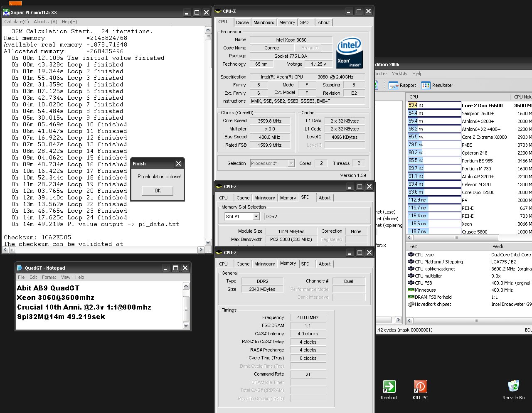Screen dimensions: 532x413
Task: Switch to Memory tab in top CPU-Z
Action: click(x=287, y=22)
